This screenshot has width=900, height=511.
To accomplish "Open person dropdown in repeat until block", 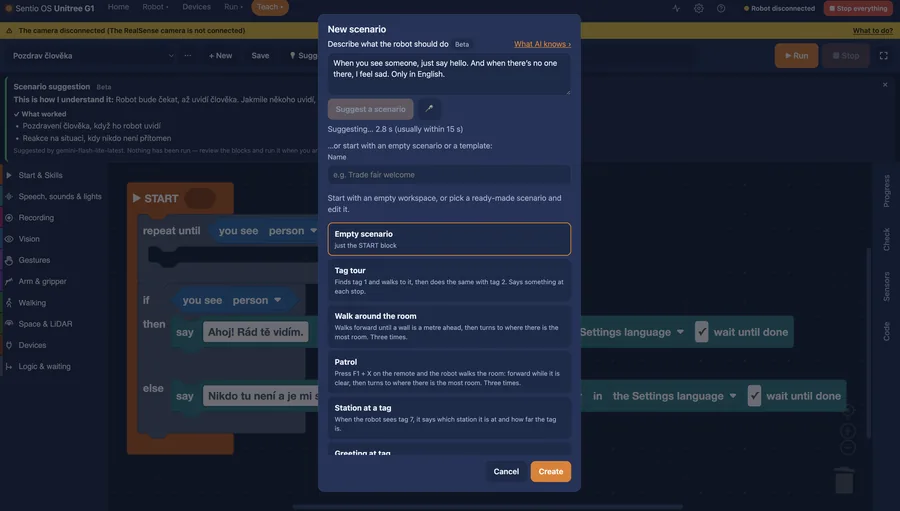I will click(292, 231).
